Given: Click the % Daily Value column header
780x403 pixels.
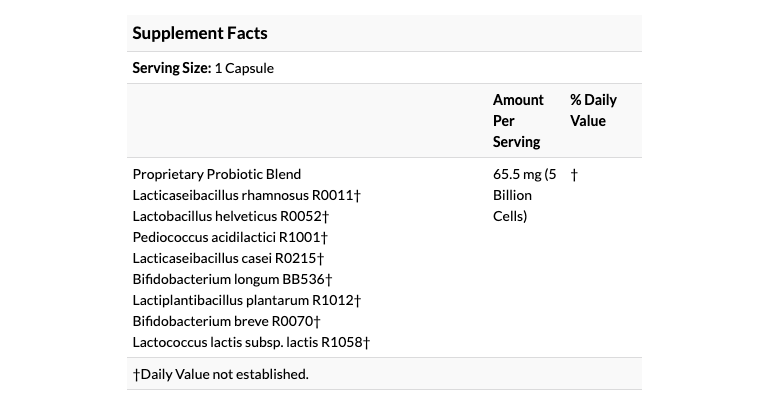Looking at the screenshot, I should (593, 110).
